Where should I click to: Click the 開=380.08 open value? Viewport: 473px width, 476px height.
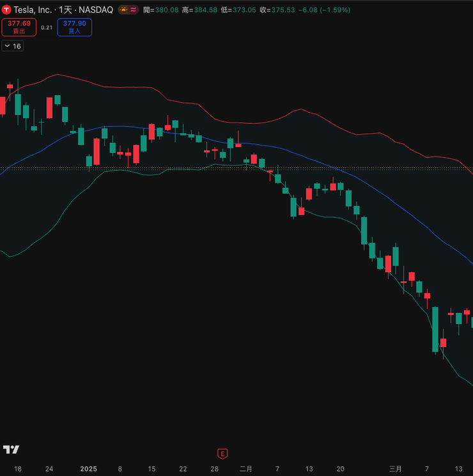point(160,10)
